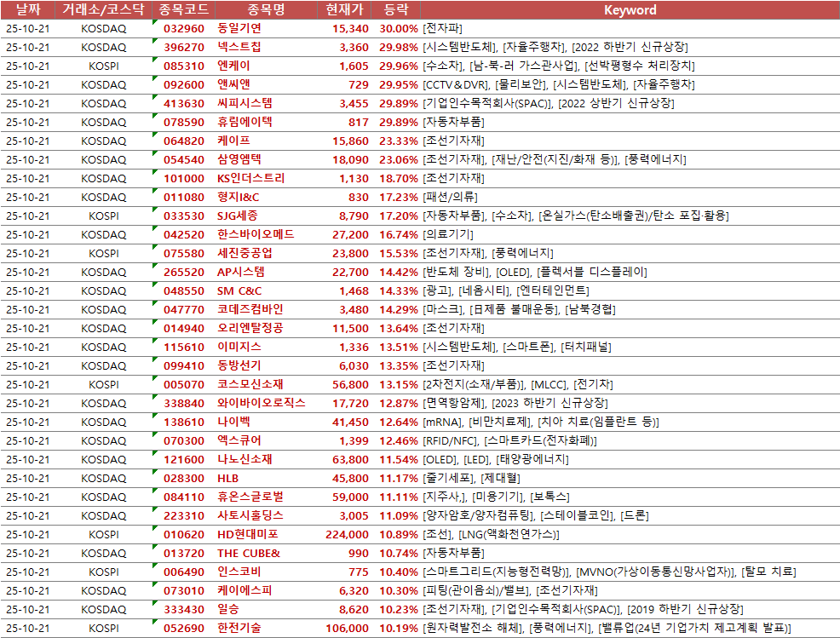Select the stock name 넥스트칩

[x=239, y=47]
